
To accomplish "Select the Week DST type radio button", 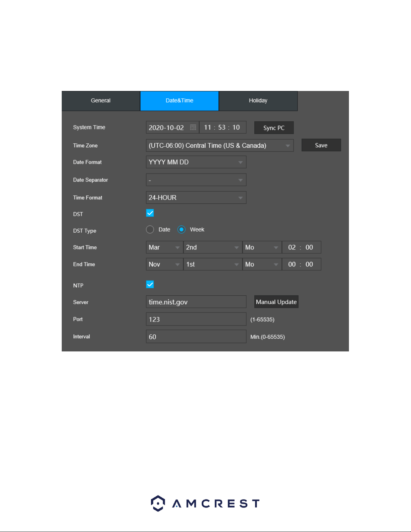I will [x=182, y=230].
